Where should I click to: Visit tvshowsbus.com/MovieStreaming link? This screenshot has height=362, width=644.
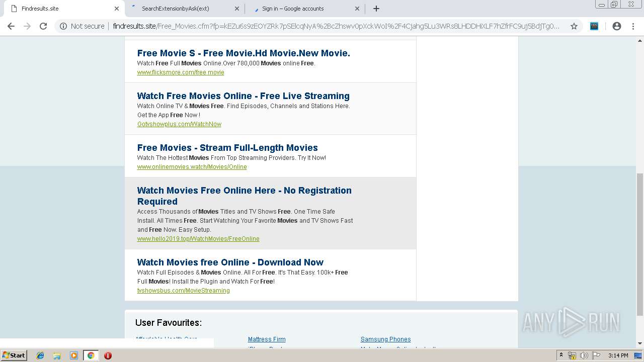pos(183,291)
